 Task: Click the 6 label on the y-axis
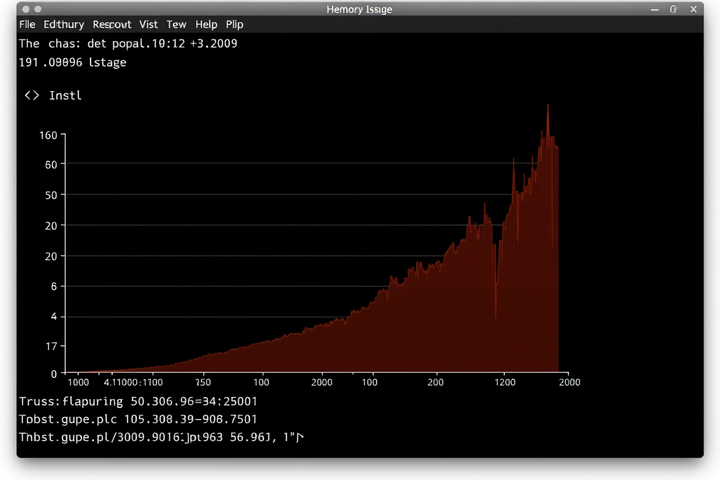[x=54, y=287]
